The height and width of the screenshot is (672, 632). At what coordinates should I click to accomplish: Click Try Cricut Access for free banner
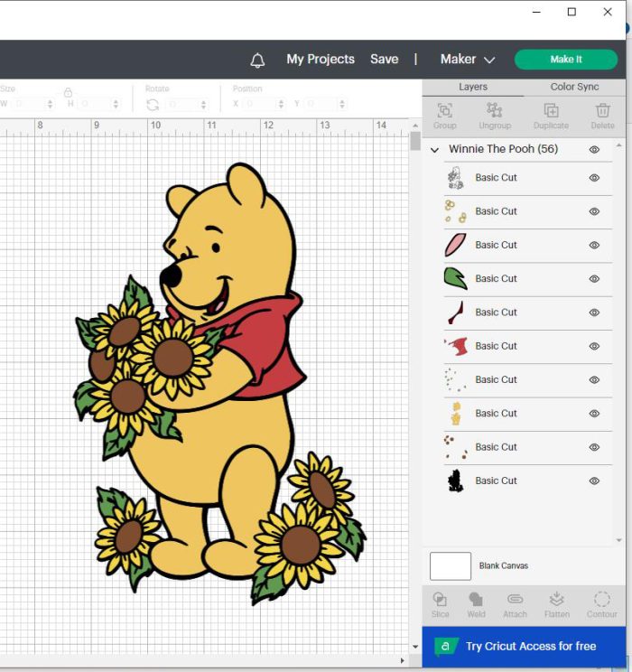pos(524,647)
